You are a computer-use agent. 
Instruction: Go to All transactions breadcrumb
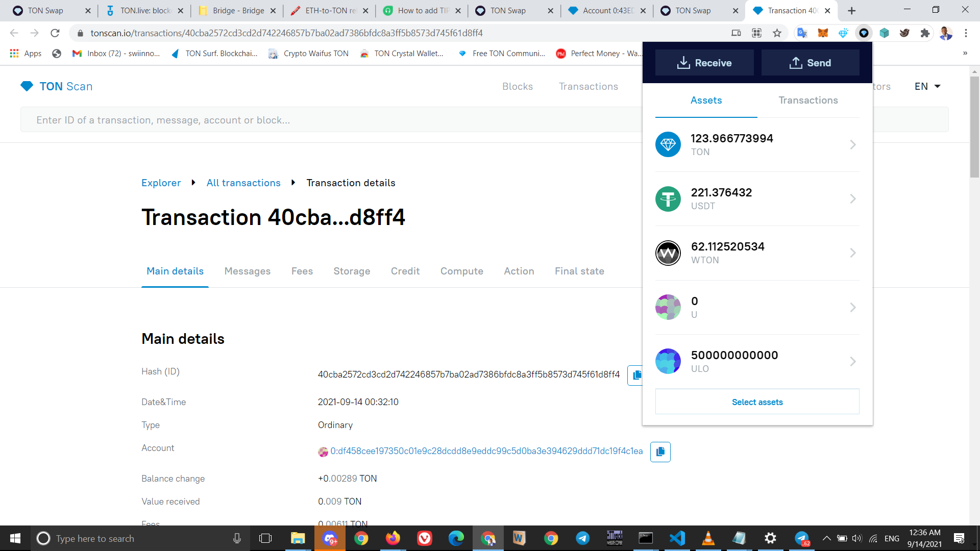[243, 183]
